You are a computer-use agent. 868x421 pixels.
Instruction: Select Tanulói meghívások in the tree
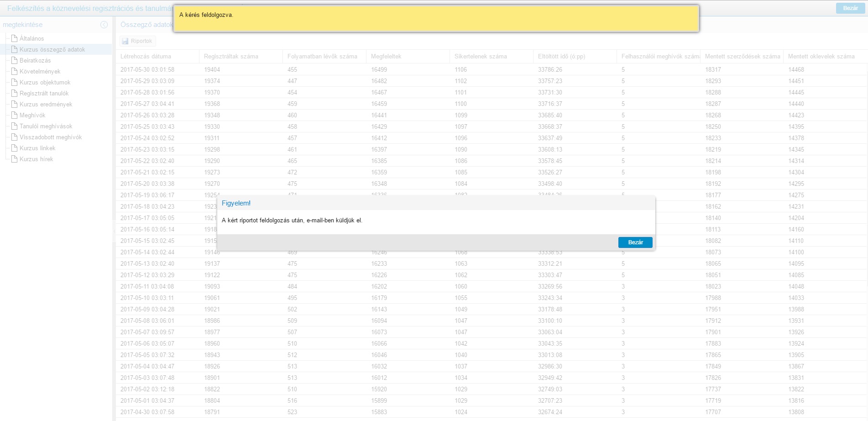point(46,126)
